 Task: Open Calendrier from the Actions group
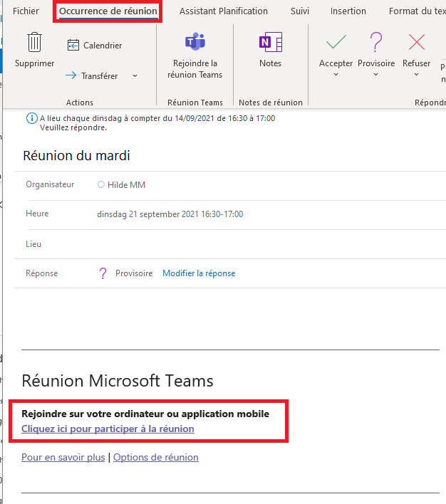(95, 46)
